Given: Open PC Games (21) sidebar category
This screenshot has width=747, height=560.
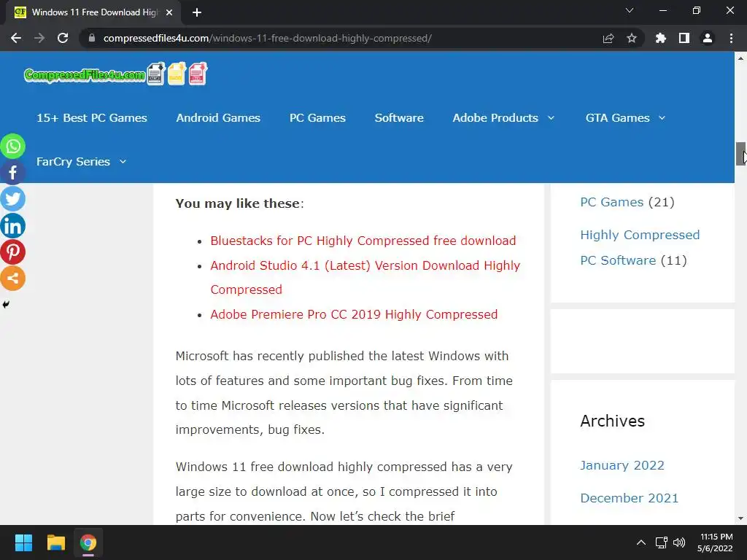Looking at the screenshot, I should coord(612,202).
